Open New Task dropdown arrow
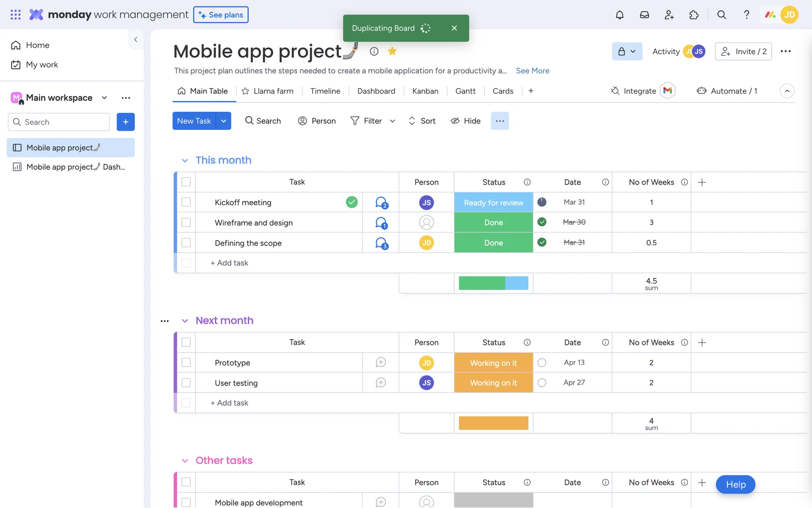 pyautogui.click(x=223, y=121)
